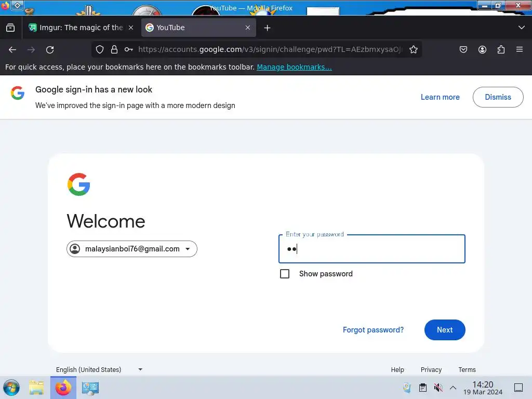This screenshot has width=532, height=399.
Task: Click the Google logo in banner
Action: [x=18, y=93]
